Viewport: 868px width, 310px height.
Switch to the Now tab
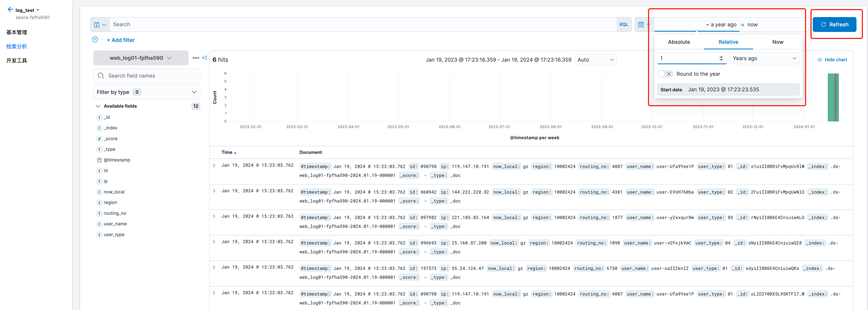(777, 42)
